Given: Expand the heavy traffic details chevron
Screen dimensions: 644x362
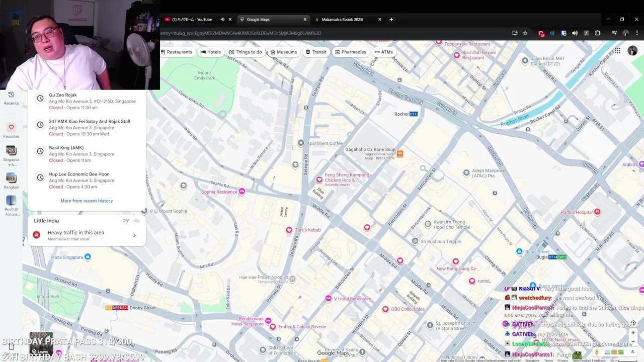Looking at the screenshot, I should (x=134, y=235).
